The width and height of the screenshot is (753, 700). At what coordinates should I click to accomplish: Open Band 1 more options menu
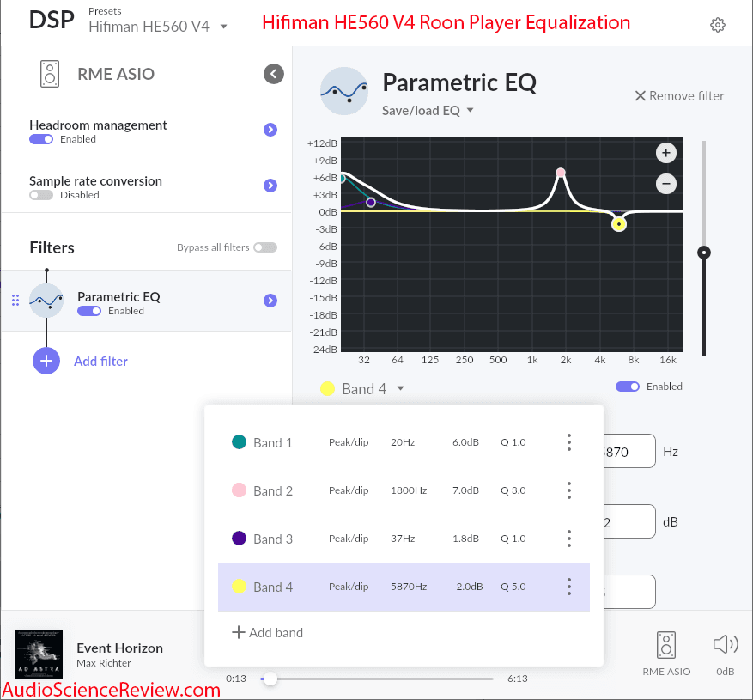(x=569, y=442)
